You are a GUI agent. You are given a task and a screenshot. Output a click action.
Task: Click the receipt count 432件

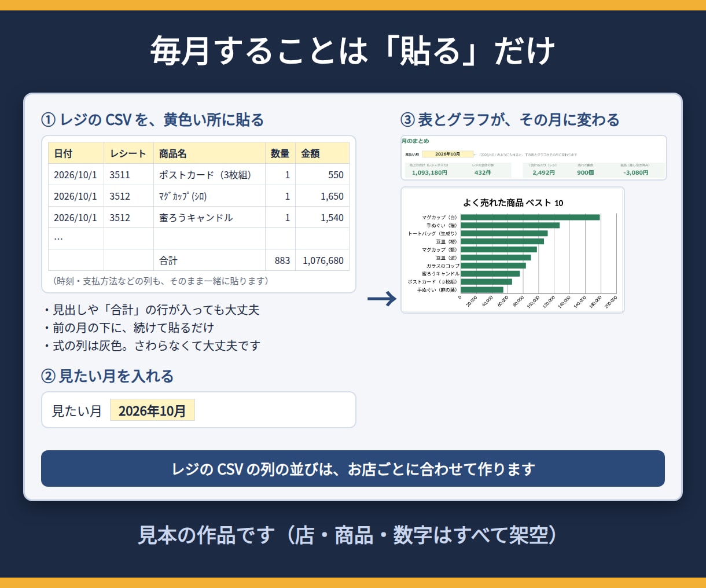click(483, 172)
